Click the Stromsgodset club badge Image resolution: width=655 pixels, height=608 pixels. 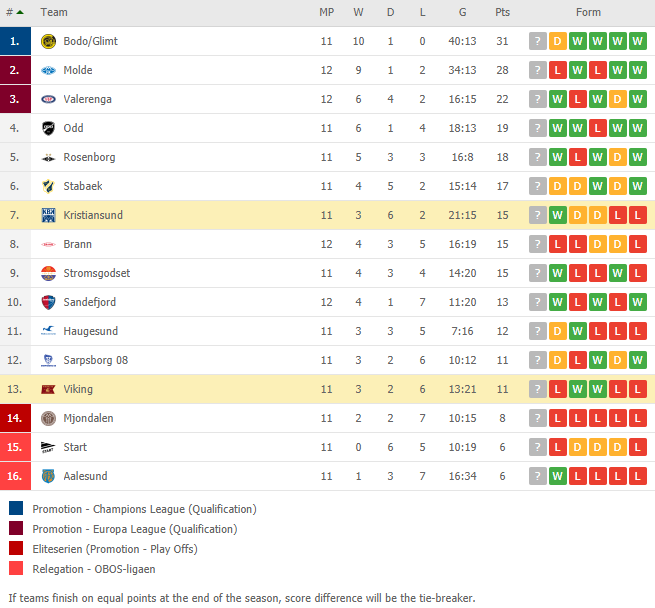[x=48, y=273]
